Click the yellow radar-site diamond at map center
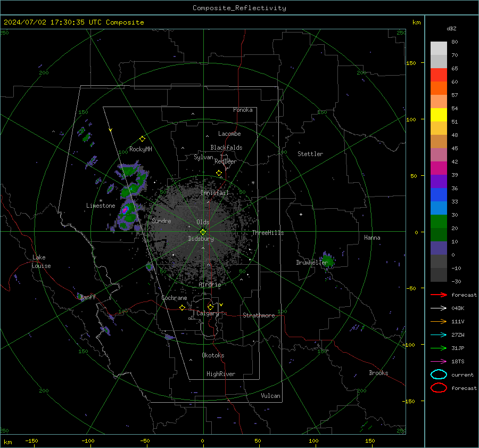This screenshot has width=479, height=448. click(x=203, y=232)
